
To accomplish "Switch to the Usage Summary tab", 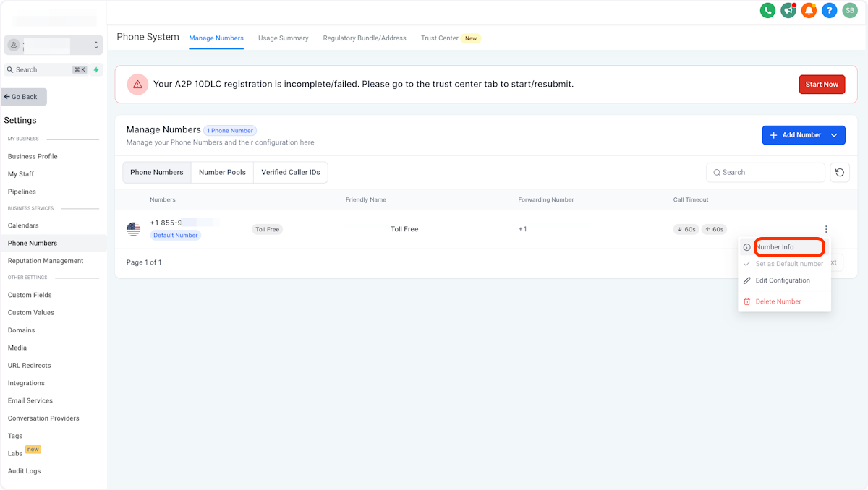I will [283, 38].
